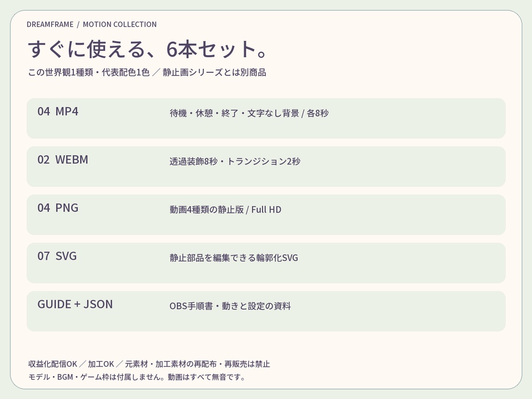Screen dimensions: 532x399
Task: Select the 04 PNG label
Action: click(x=58, y=208)
